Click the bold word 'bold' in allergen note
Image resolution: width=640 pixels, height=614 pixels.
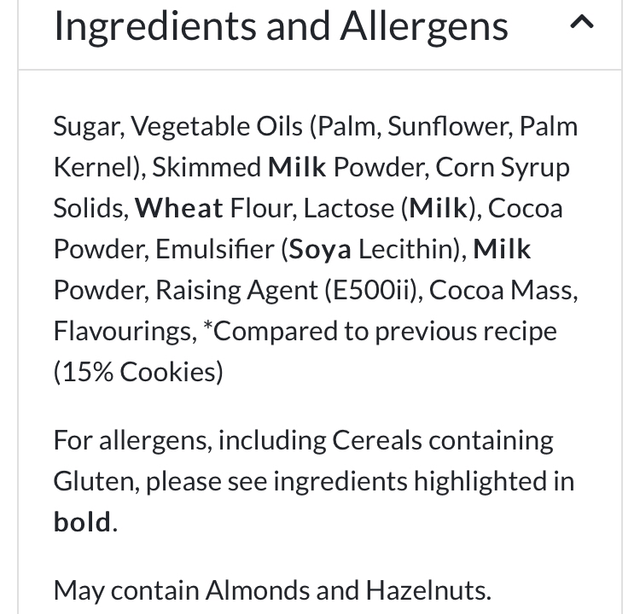(x=82, y=522)
